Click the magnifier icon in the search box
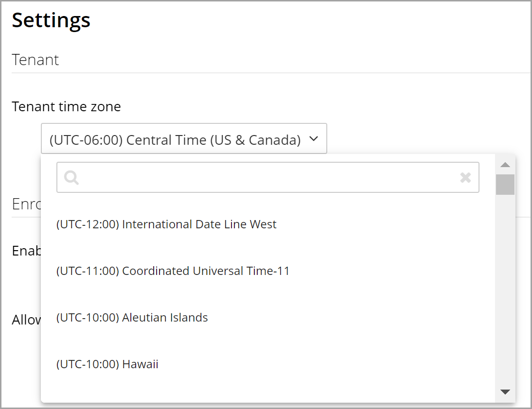 coord(71,178)
